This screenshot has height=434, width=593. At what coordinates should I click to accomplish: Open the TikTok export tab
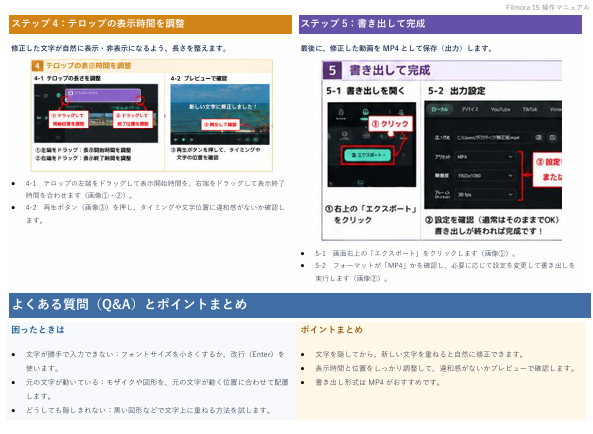click(x=529, y=109)
